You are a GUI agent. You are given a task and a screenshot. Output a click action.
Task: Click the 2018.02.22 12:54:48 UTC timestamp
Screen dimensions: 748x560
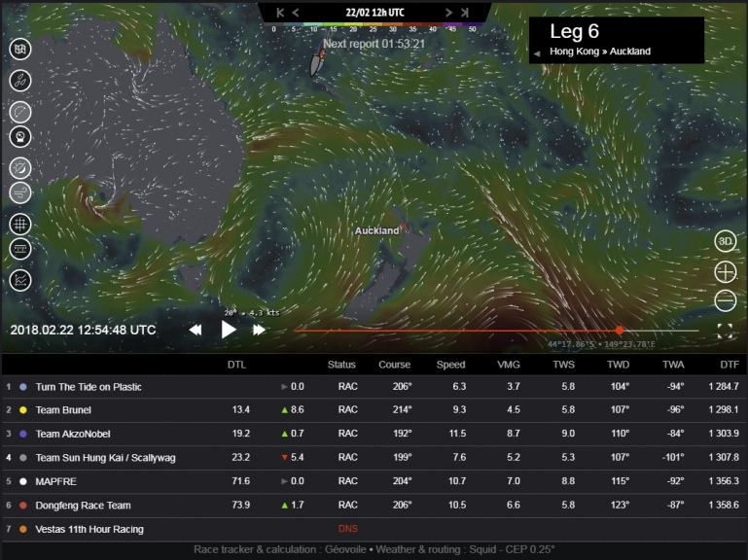83,331
